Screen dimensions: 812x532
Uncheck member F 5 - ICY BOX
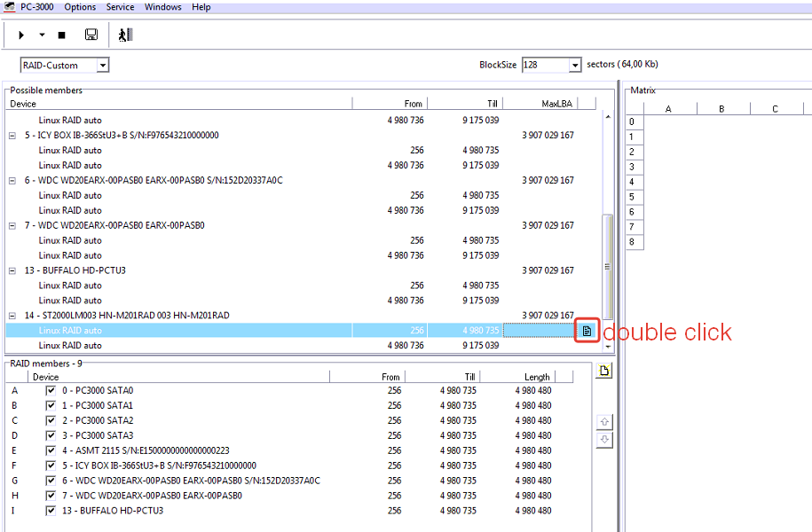click(x=51, y=465)
